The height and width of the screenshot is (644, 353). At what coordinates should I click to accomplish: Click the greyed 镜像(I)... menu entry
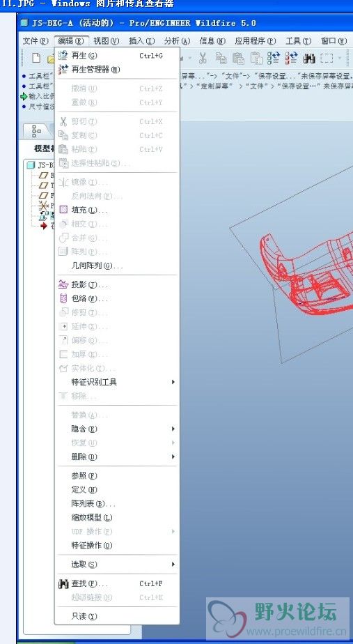coord(118,183)
